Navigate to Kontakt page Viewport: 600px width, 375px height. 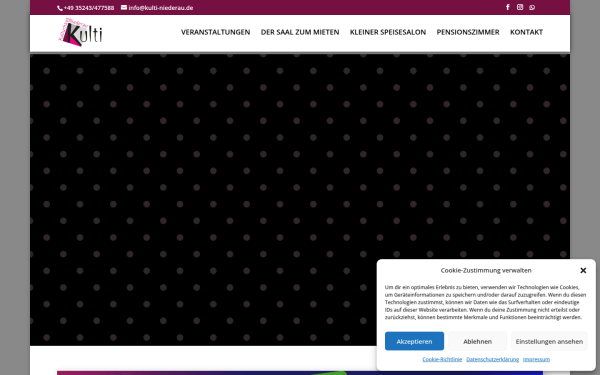pyautogui.click(x=526, y=32)
